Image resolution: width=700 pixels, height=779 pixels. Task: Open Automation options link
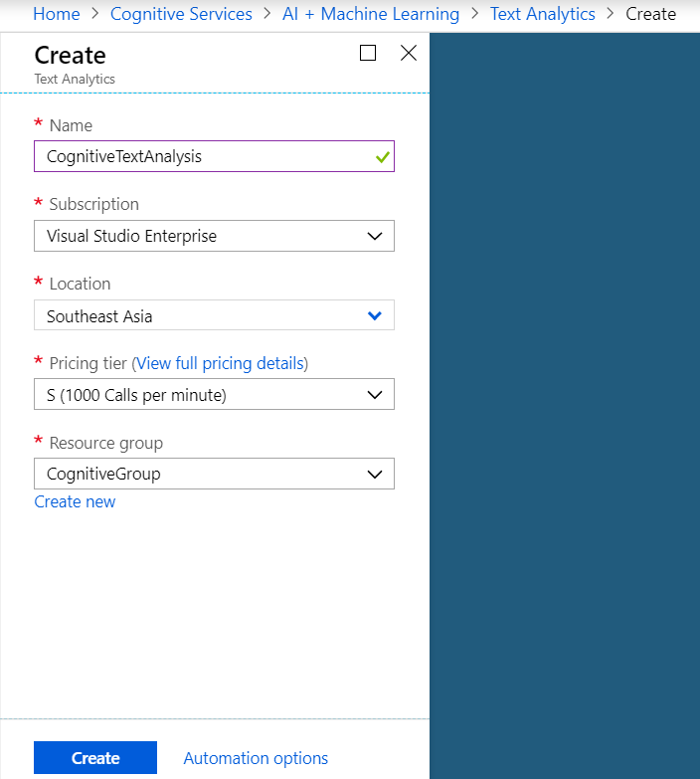256,758
